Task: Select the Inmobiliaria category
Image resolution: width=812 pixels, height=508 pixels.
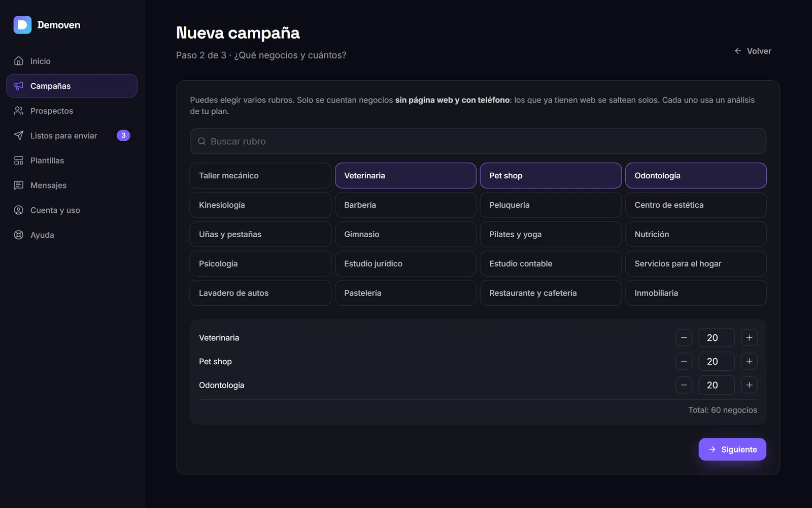Action: coord(696,293)
